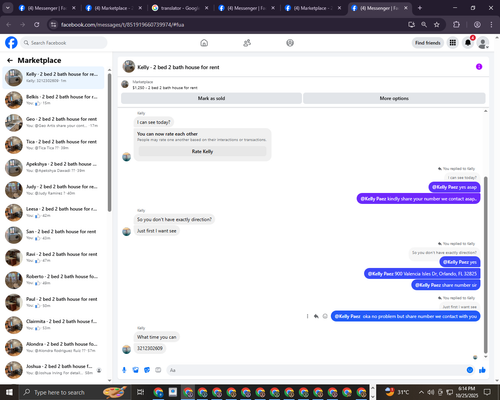The image size is (500, 400).
Task: Bookmark this page with star icon
Action: pos(437,24)
